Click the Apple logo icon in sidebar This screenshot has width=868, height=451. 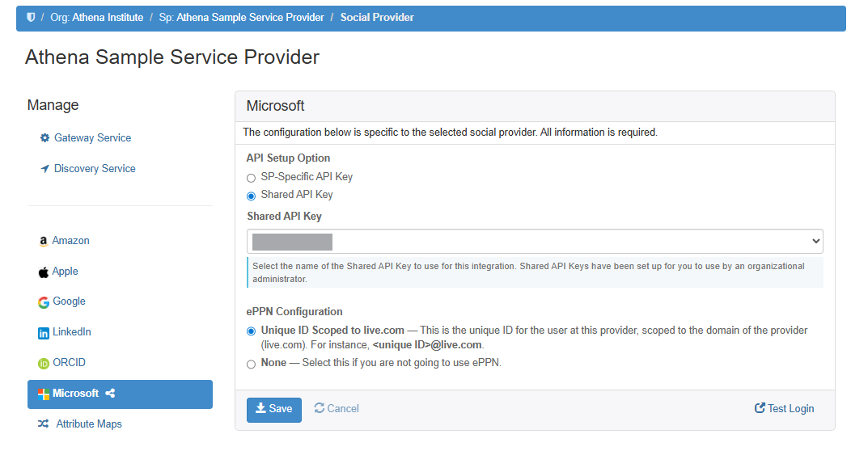coord(44,272)
